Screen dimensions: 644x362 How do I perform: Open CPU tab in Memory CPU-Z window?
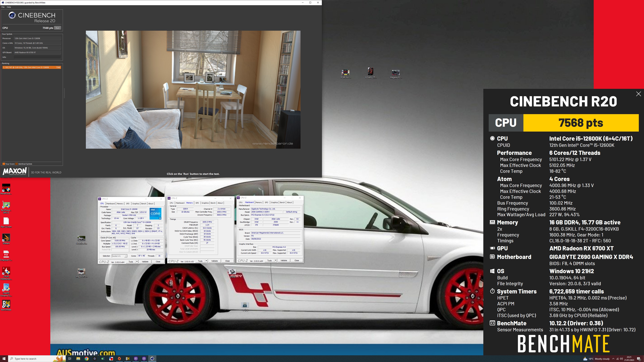tap(171, 203)
